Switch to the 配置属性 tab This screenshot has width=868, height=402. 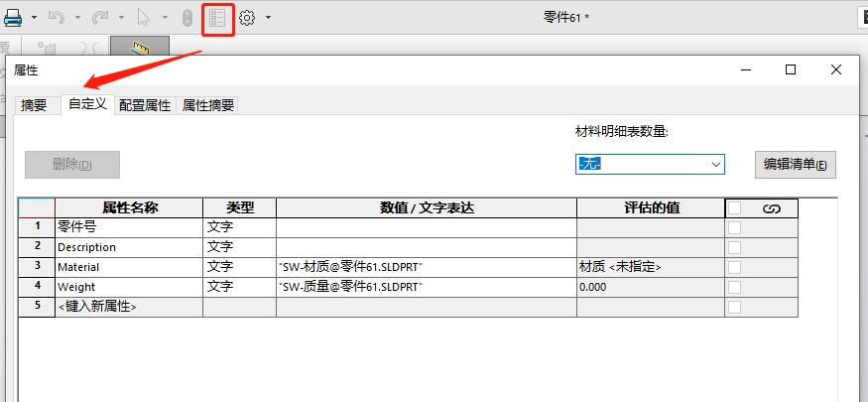click(x=145, y=105)
